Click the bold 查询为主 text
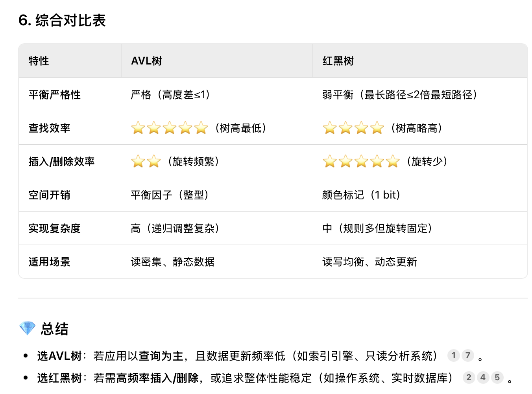This screenshot has height=394, width=532. [161, 356]
